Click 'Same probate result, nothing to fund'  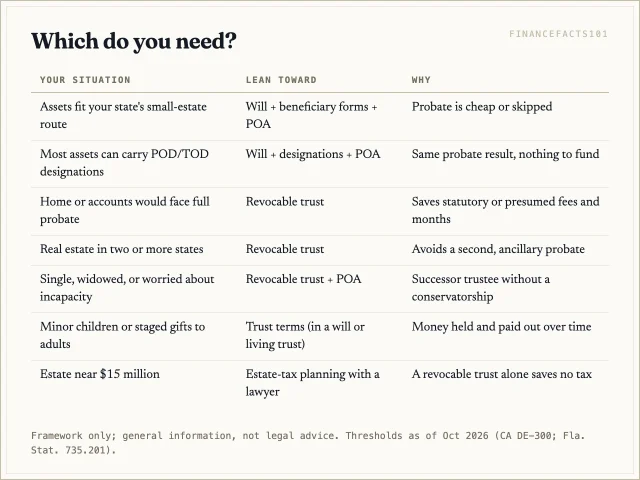505,154
